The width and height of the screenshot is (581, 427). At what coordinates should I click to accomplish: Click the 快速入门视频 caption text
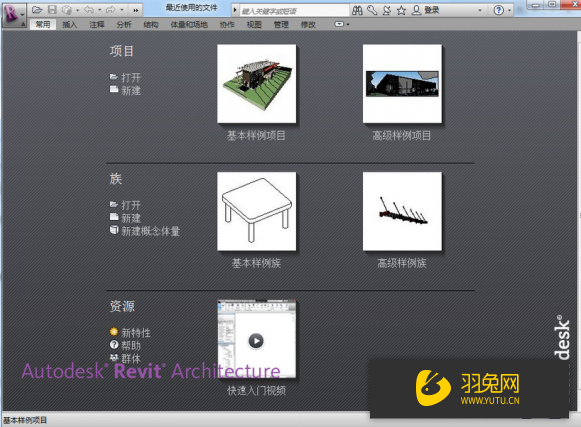256,390
